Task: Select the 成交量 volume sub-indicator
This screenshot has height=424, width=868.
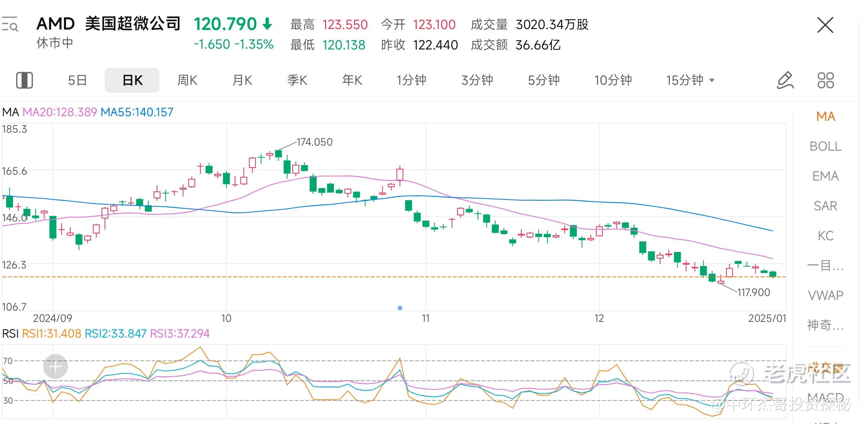Action: (826, 368)
